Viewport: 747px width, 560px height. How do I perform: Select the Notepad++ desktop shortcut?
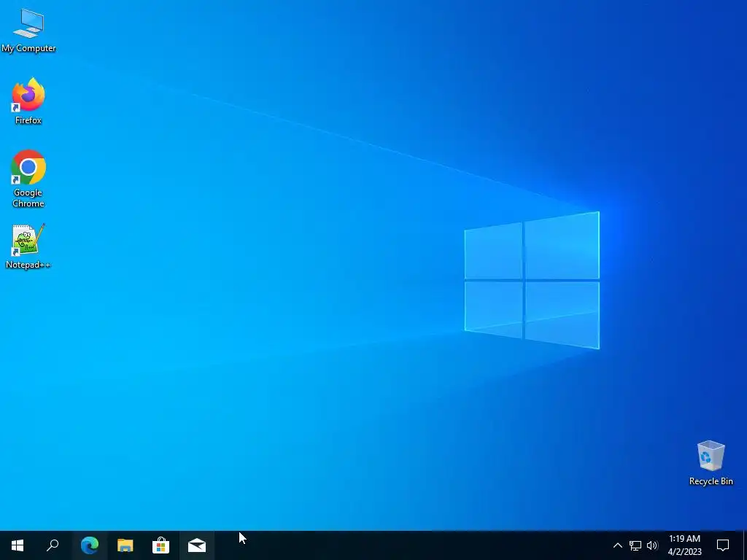tap(28, 246)
